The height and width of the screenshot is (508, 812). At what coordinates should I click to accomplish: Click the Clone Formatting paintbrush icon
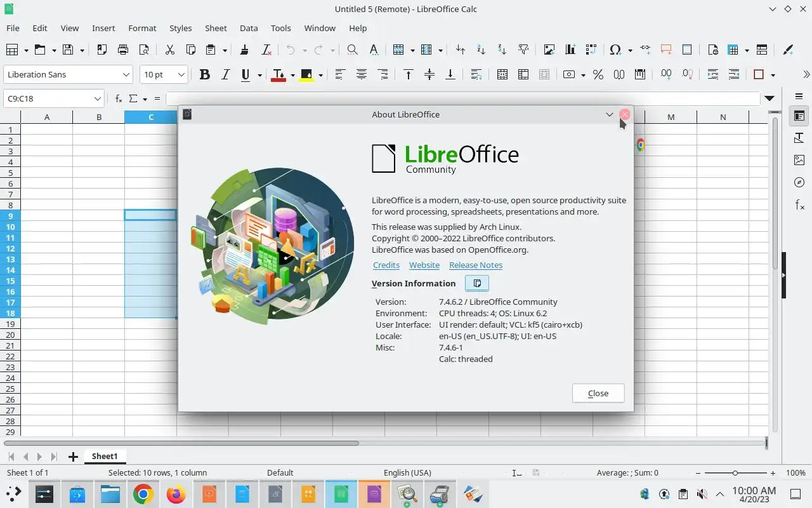pos(245,50)
